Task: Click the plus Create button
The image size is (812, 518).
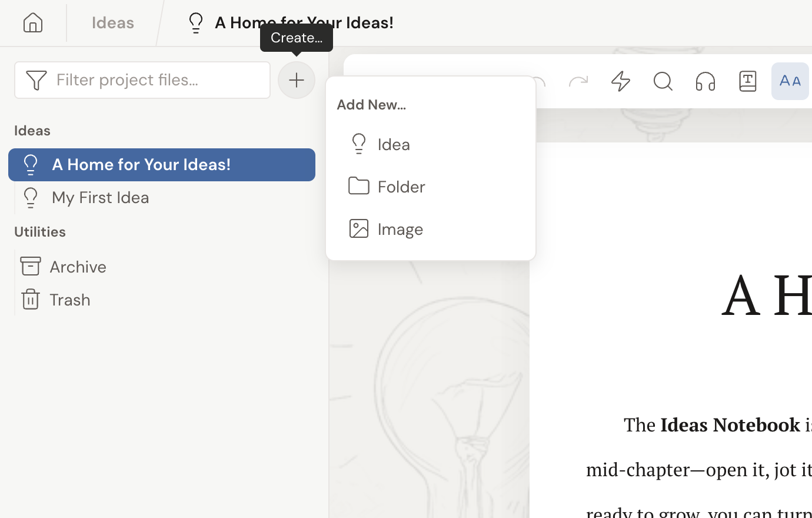Action: coord(297,80)
